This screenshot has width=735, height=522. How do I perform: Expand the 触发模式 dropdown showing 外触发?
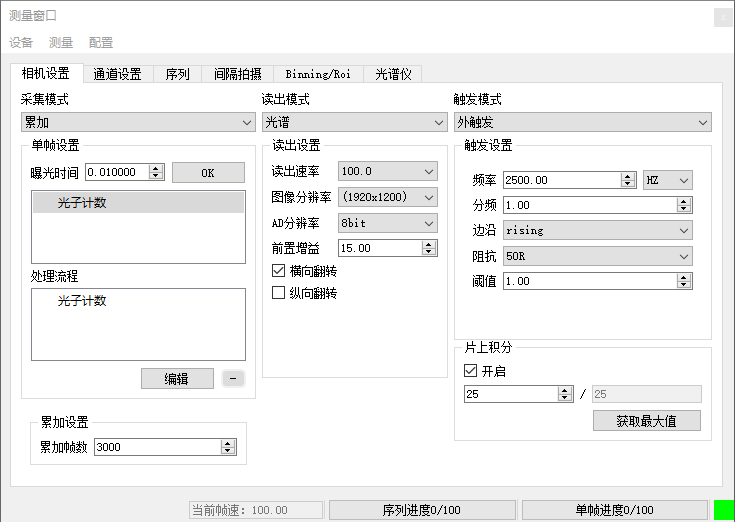[x=582, y=123]
